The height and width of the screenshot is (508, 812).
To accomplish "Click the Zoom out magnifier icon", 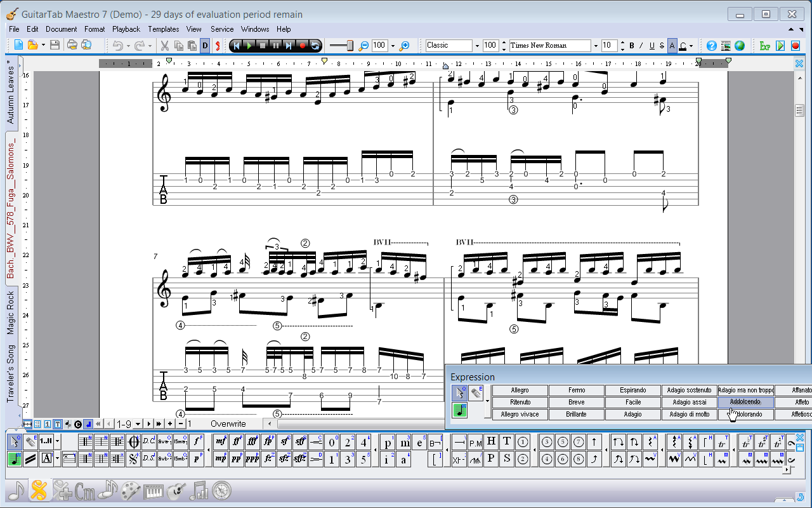I will click(x=363, y=46).
